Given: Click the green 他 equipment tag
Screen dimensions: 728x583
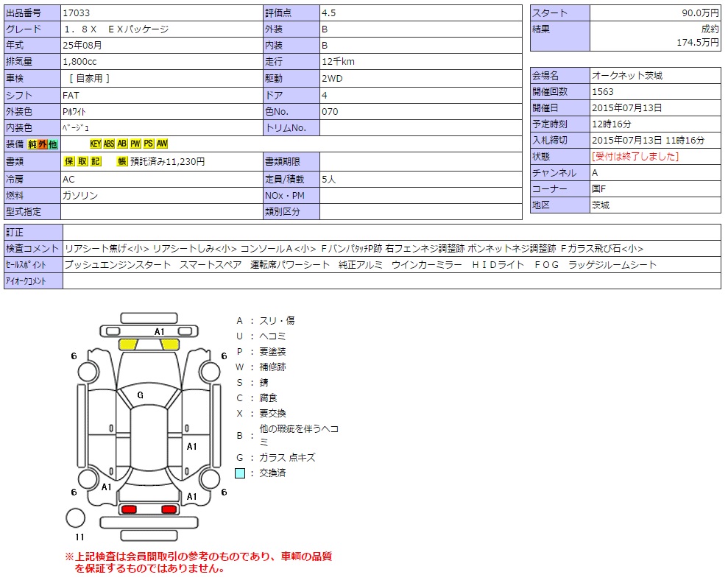Looking at the screenshot, I should coord(52,144).
